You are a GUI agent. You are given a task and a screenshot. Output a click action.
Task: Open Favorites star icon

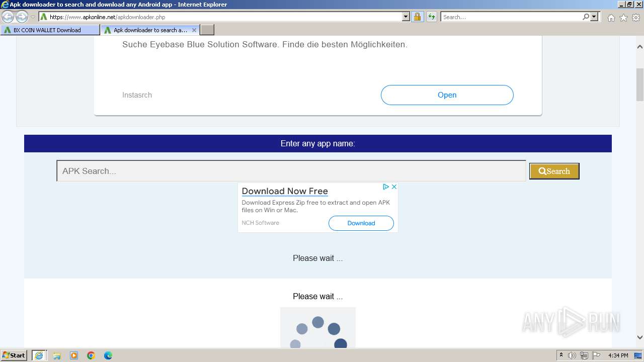point(623,18)
